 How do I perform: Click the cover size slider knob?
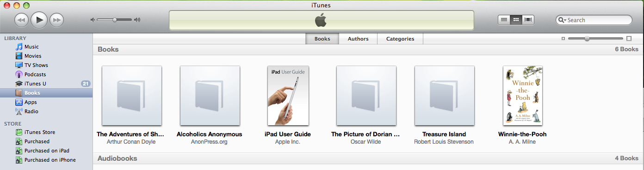587,39
